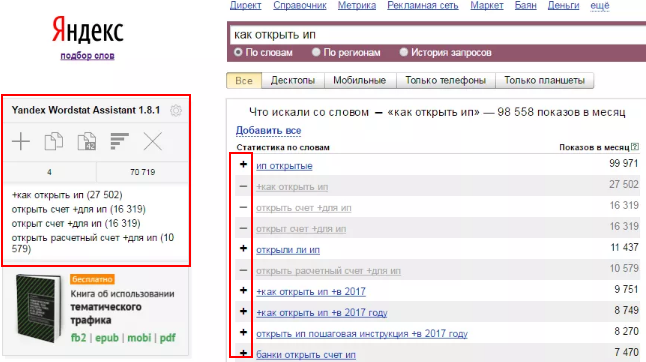The image size is (646, 362).
Task: Open "ип открытые" query link
Action: point(284,166)
